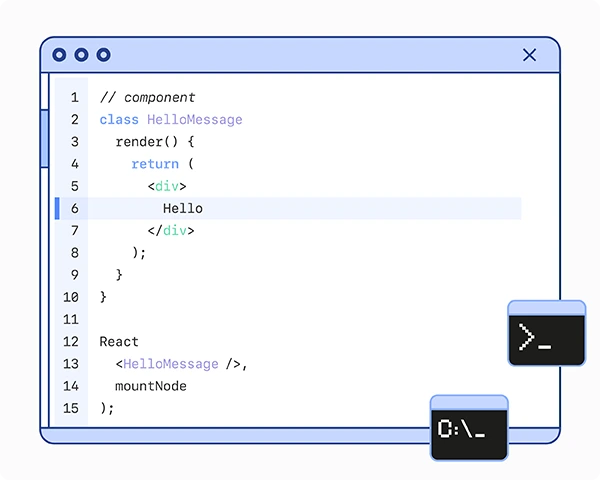Click the closing brace on line 10

pyautogui.click(x=103, y=297)
